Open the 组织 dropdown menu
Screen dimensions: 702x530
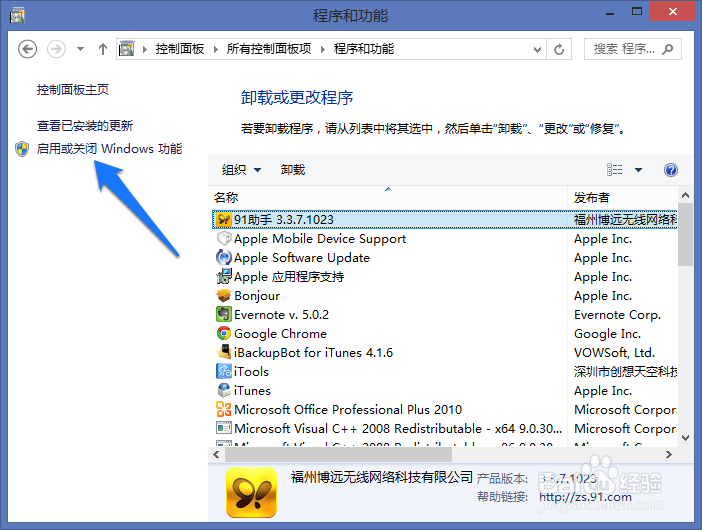[241, 170]
